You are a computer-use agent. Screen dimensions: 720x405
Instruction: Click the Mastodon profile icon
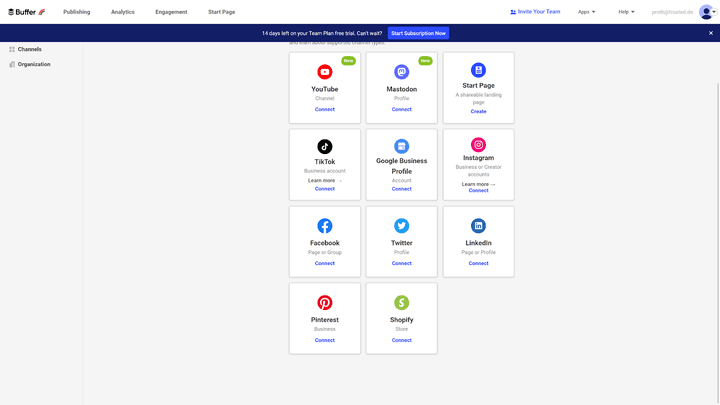pos(401,72)
